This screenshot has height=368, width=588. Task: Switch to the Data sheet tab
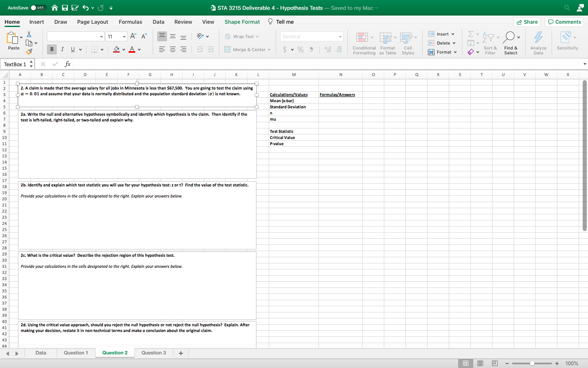pyautogui.click(x=41, y=353)
